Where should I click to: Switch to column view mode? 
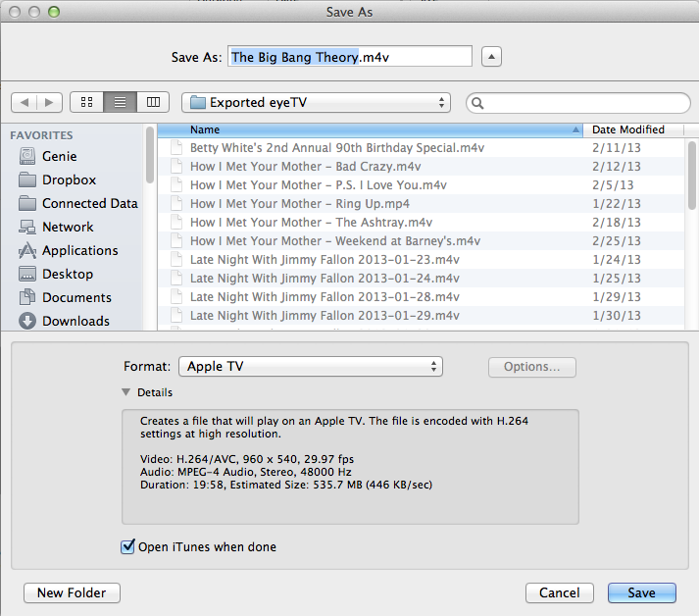[152, 102]
